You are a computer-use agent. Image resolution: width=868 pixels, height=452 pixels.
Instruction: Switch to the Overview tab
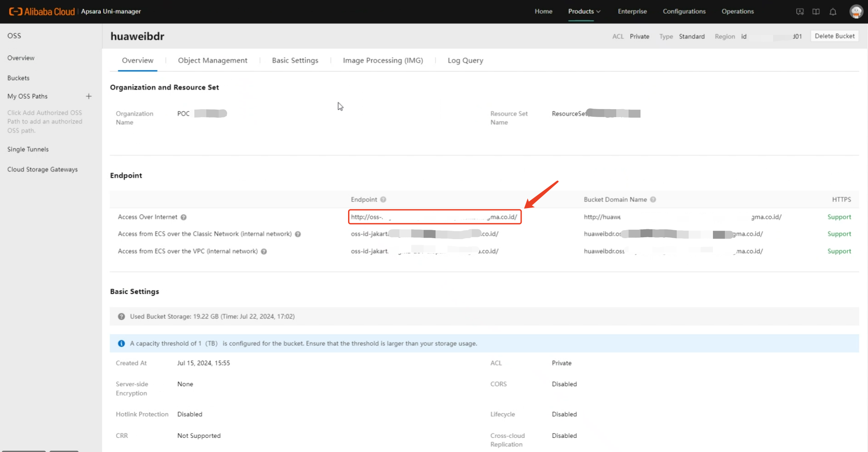(138, 61)
